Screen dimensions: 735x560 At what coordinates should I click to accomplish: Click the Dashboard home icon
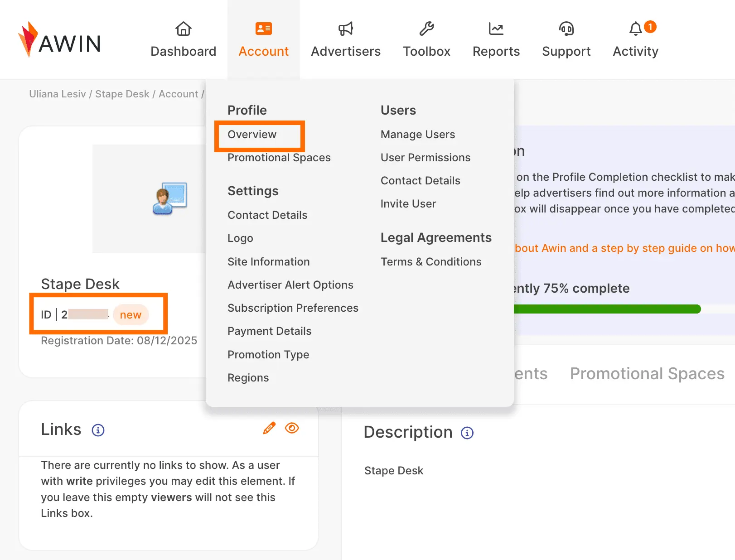tap(183, 29)
